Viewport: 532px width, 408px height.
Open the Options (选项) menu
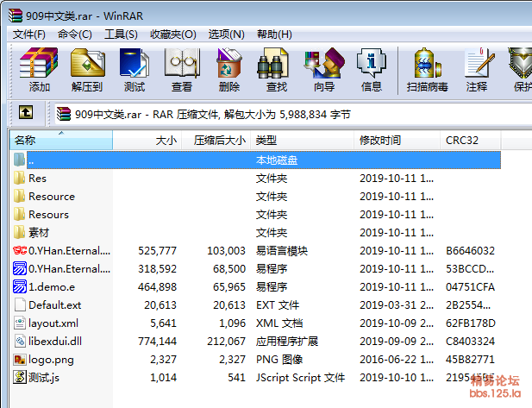[226, 35]
